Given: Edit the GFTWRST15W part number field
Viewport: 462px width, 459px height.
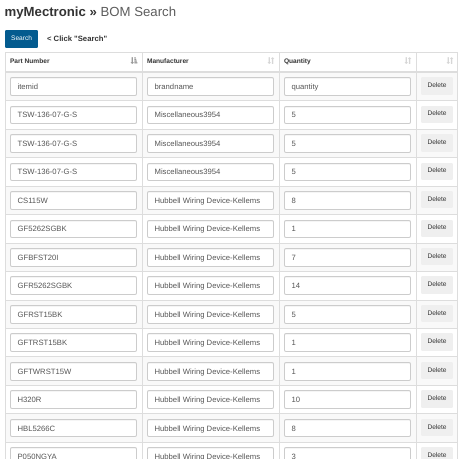Looking at the screenshot, I should tap(73, 371).
